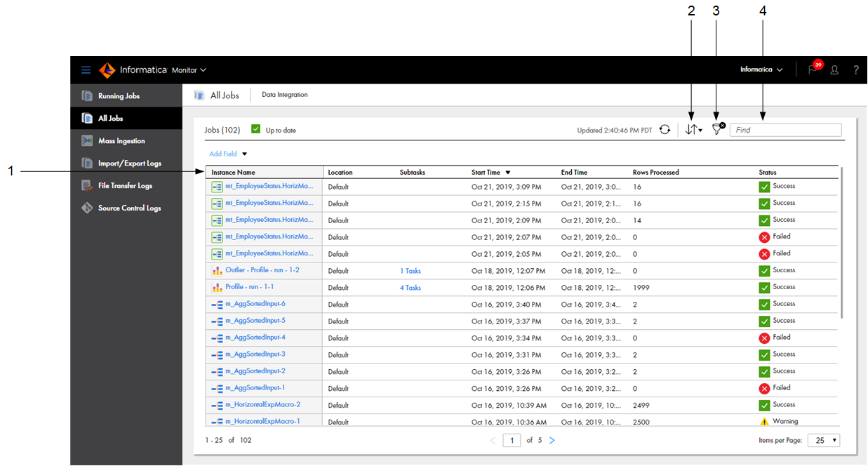Select Mass Ingestion in sidebar

point(126,140)
